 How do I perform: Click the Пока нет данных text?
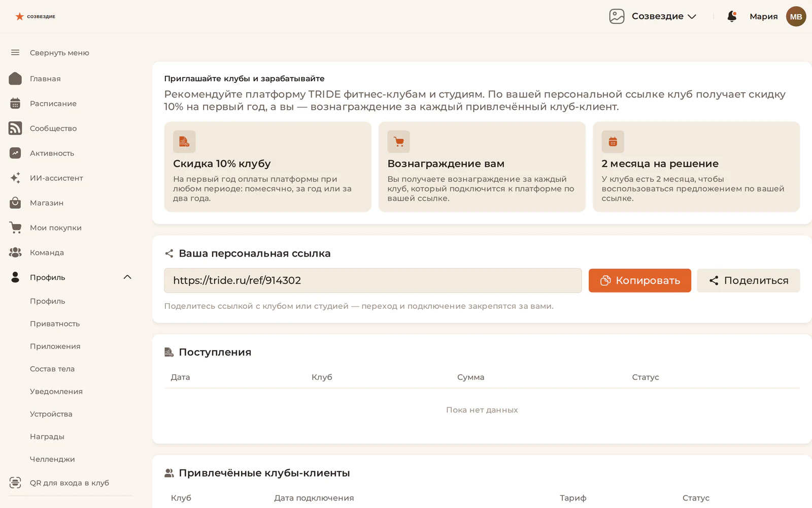(482, 409)
